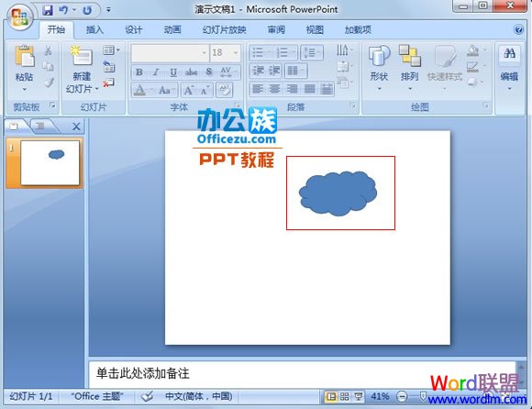The image size is (532, 409).
Task: Open line spacing dropdown
Action: click(x=312, y=52)
